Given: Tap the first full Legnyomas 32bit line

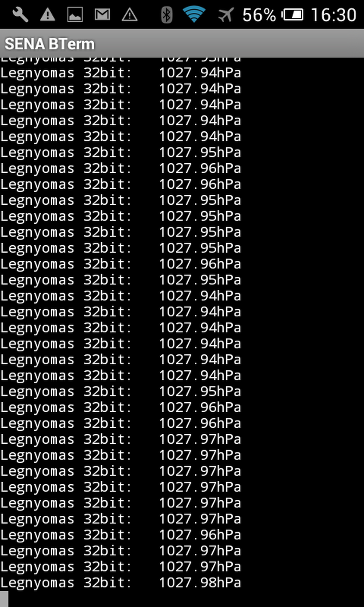Looking at the screenshot, I should pyautogui.click(x=121, y=73).
